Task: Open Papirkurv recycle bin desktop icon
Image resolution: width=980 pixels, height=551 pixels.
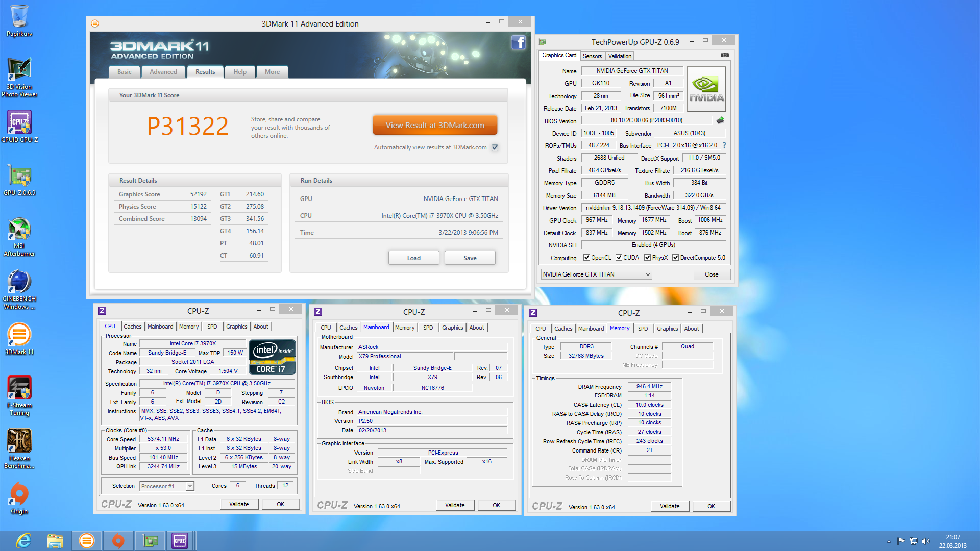Action: click(x=19, y=20)
